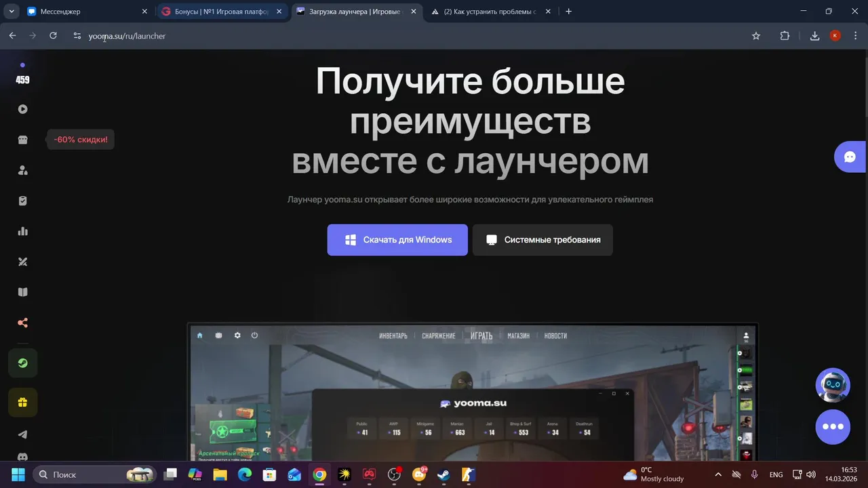The image size is (868, 488).
Task: Open the play icon in the left sidebar
Action: click(22, 109)
